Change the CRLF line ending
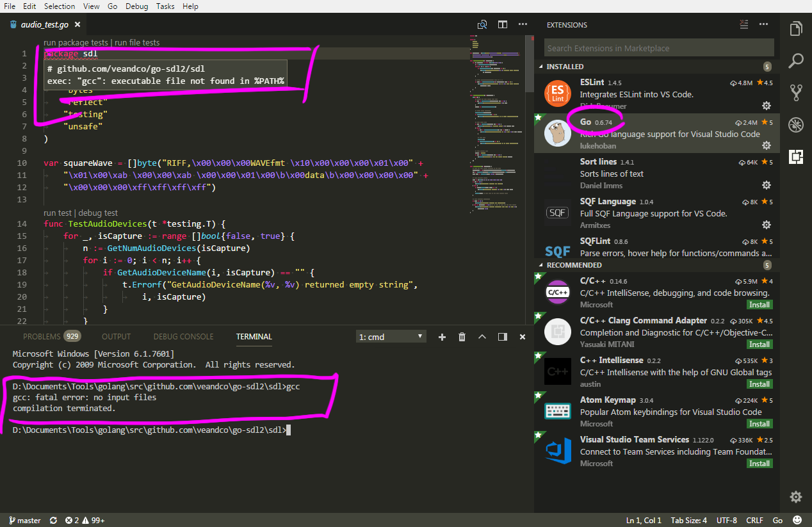The height and width of the screenshot is (527, 812). [x=755, y=521]
